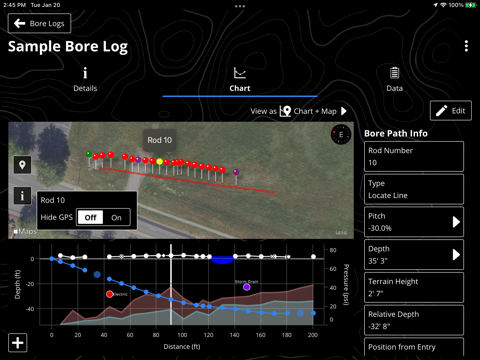This screenshot has width=480, height=360.
Task: Expand the Depth field arrow
Action: coord(456,255)
